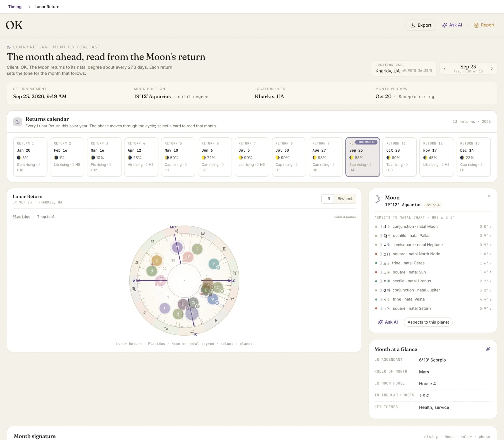Select the Jupiter glyph near the MC line
The image size is (504, 440).
[177, 247]
